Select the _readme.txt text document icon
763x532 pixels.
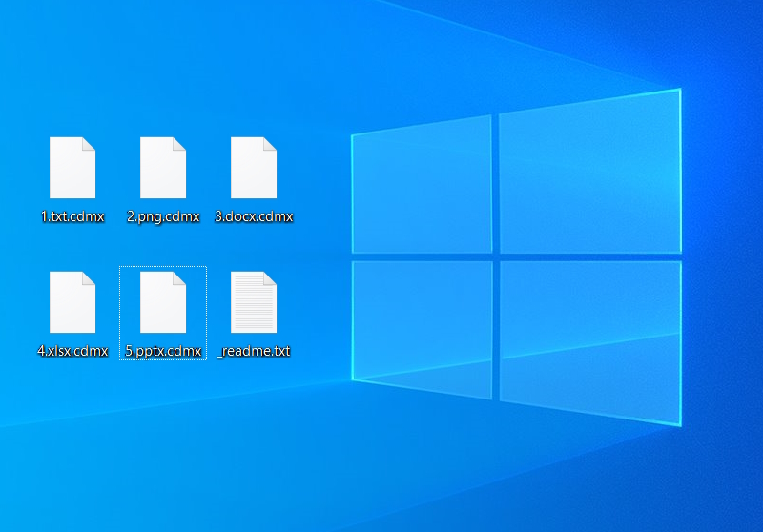coord(254,302)
